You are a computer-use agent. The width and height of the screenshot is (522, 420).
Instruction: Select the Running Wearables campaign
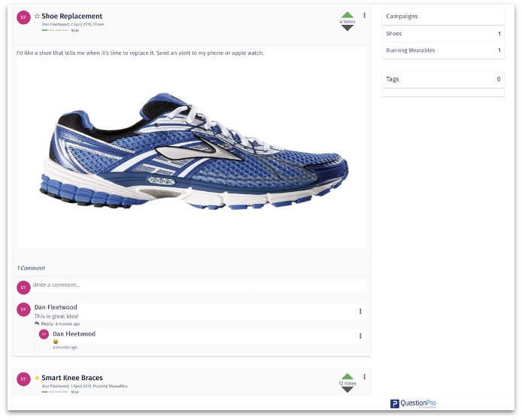(x=444, y=50)
